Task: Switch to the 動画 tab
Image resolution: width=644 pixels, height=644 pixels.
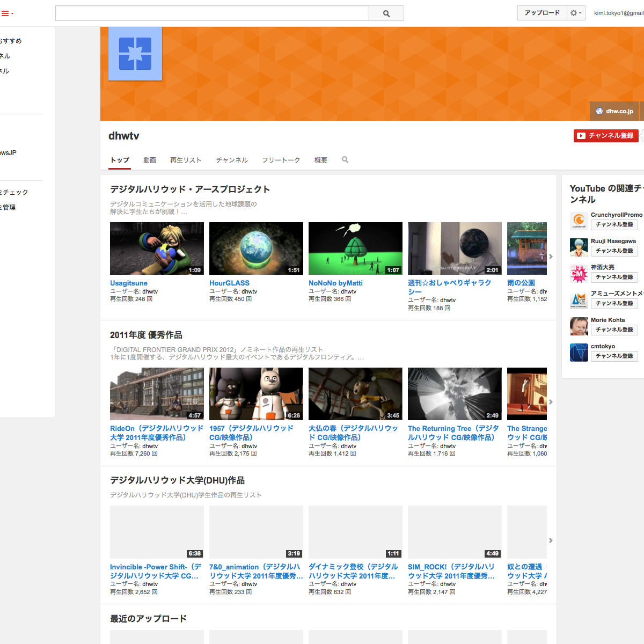Action: (150, 160)
